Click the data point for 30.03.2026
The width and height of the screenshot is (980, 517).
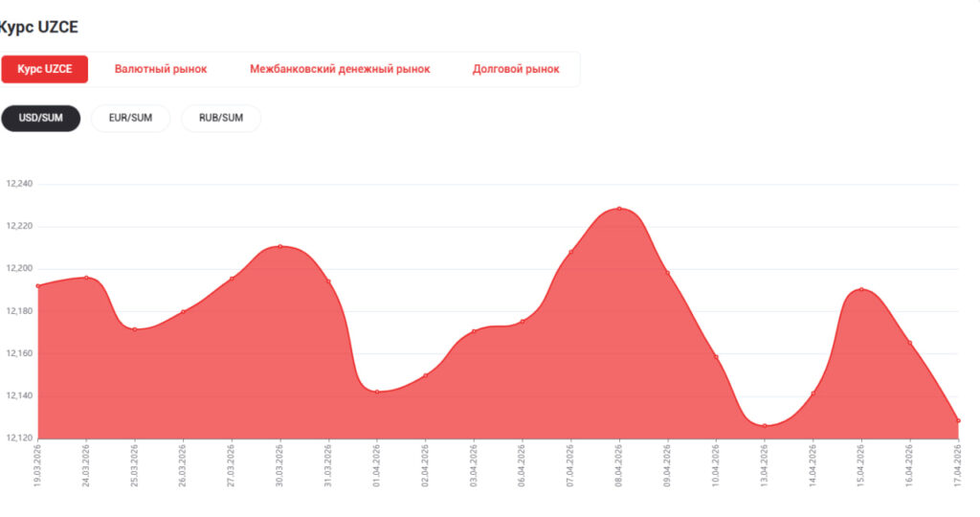tap(280, 246)
